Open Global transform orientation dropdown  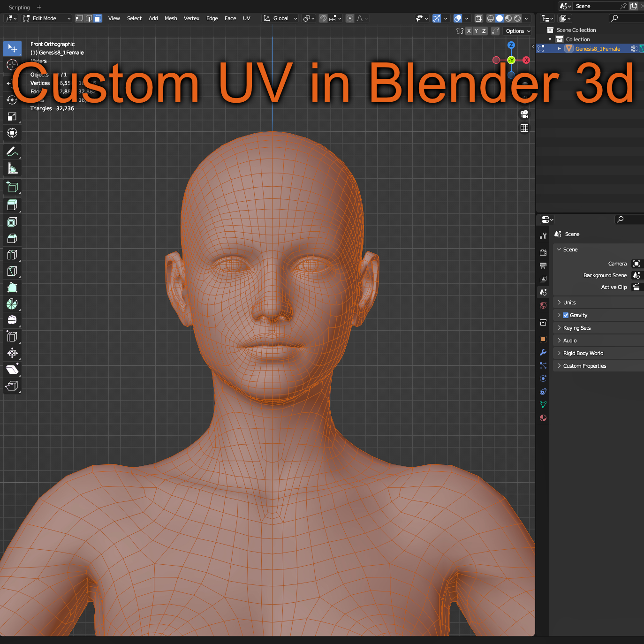tap(280, 18)
